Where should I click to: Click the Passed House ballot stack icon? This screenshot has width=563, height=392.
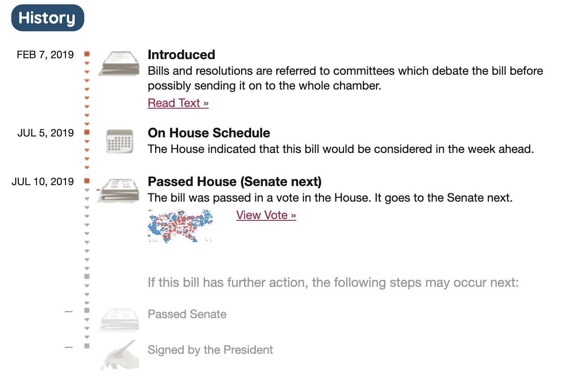(119, 190)
